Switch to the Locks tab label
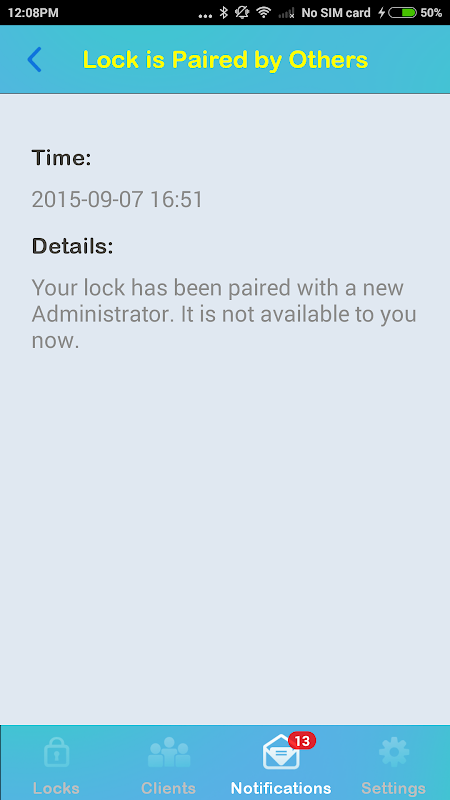The image size is (450, 800). 56,788
